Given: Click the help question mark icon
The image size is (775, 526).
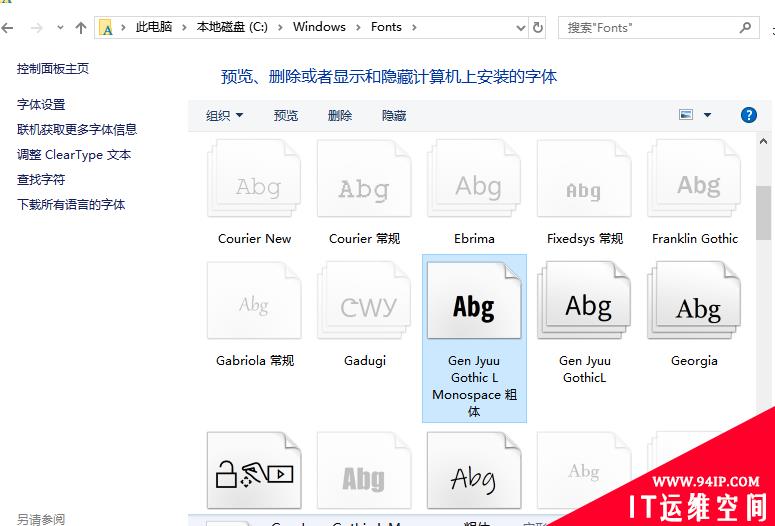Looking at the screenshot, I should [x=749, y=115].
